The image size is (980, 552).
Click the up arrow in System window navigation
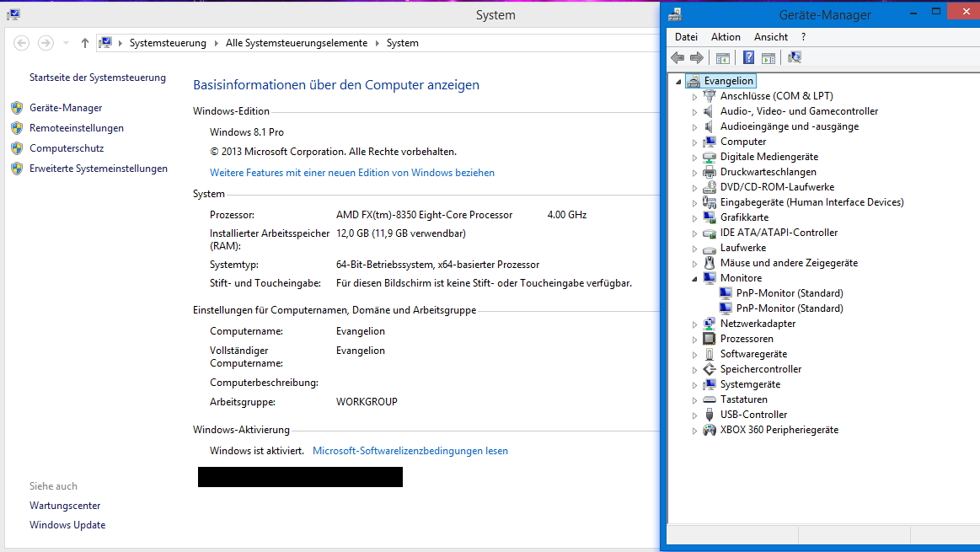[x=85, y=43]
